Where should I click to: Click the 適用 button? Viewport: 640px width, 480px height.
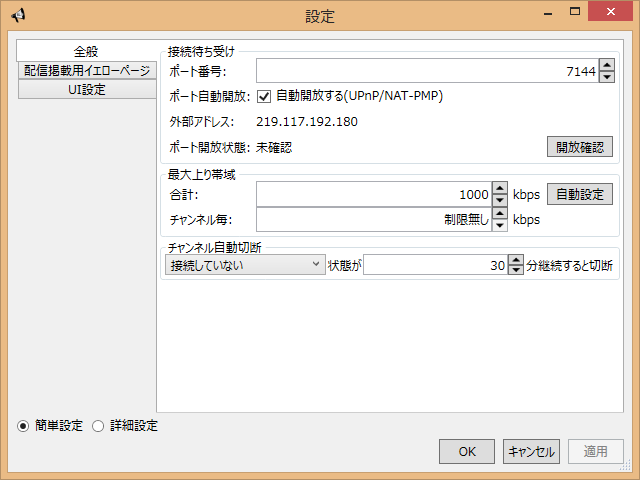596,451
